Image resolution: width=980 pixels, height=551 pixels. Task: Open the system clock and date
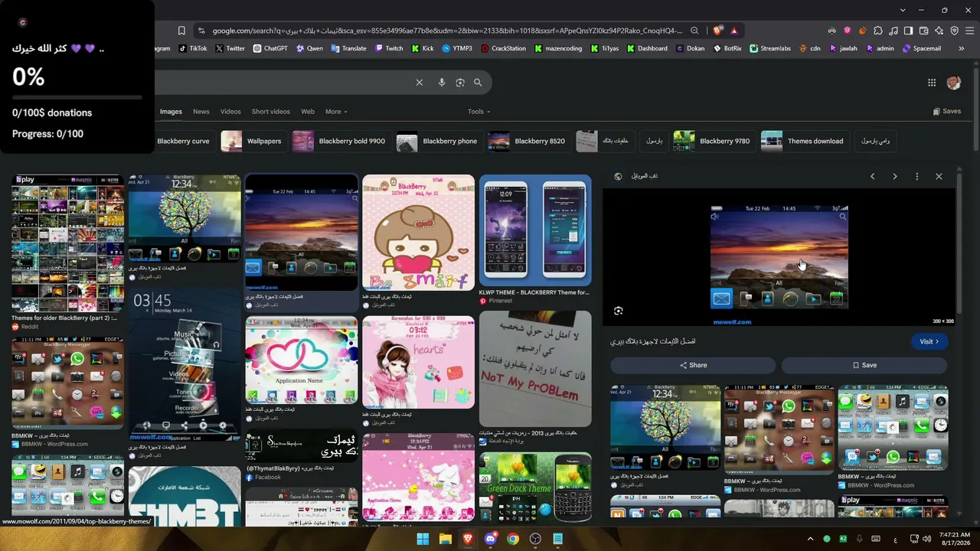[954, 539]
